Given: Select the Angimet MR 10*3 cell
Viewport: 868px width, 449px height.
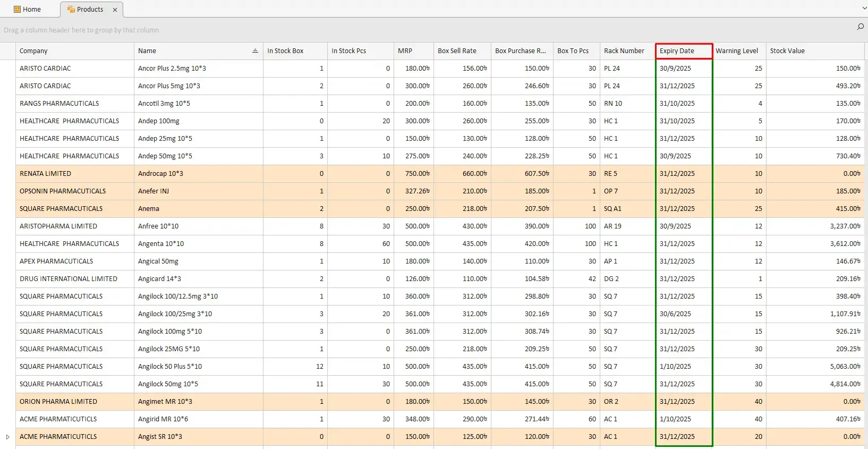Looking at the screenshot, I should pos(199,402).
